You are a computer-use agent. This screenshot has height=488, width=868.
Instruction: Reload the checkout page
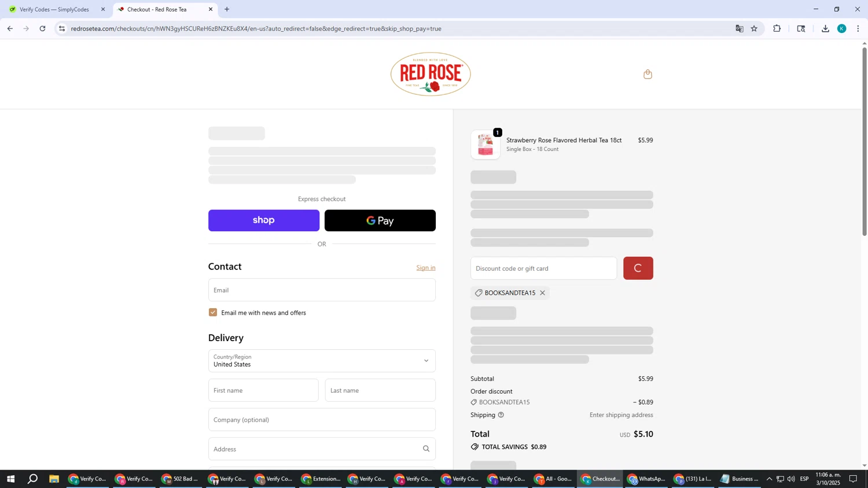coord(43,28)
